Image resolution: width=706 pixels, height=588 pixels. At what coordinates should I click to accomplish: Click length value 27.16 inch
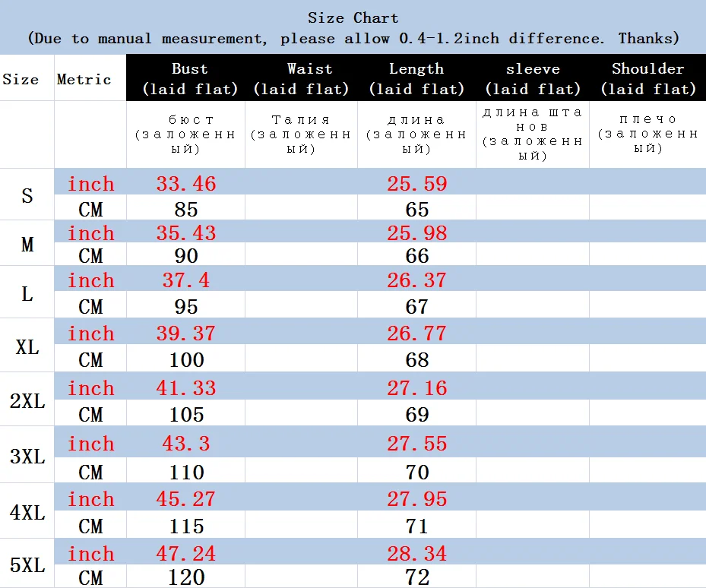[x=417, y=388]
